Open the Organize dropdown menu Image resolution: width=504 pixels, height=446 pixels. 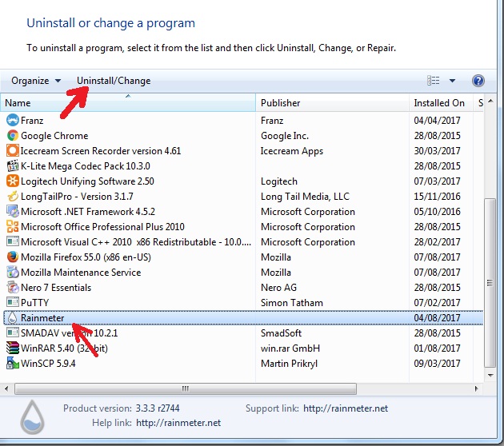click(36, 81)
